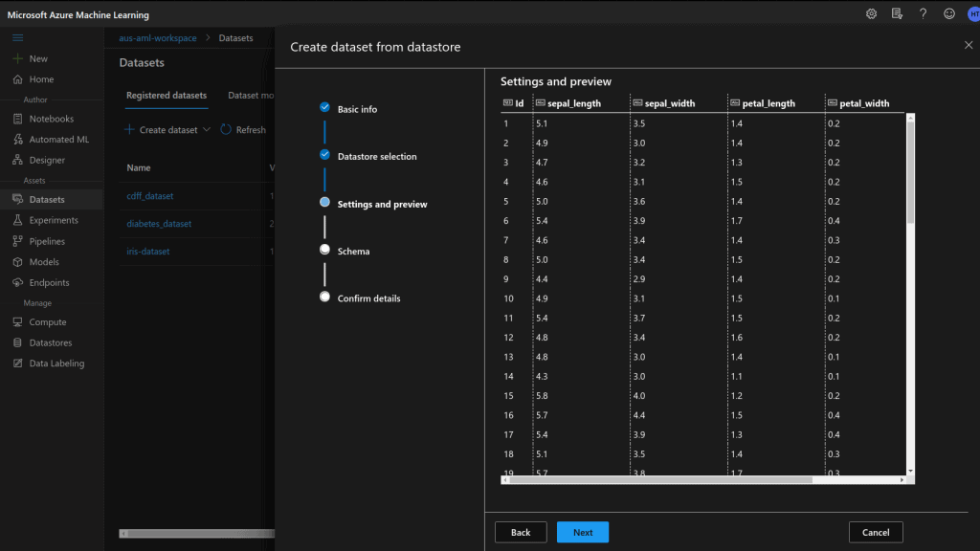Click the Next button
The height and width of the screenshot is (551, 980).
pyautogui.click(x=582, y=533)
